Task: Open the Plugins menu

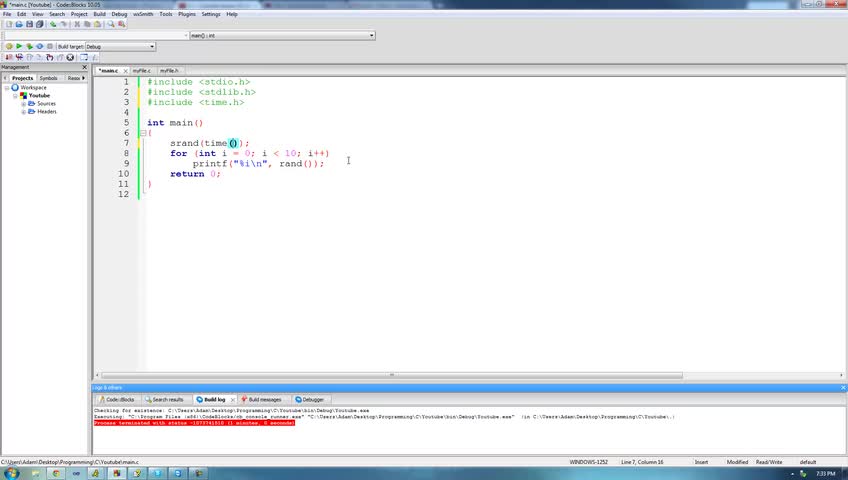Action: pyautogui.click(x=187, y=14)
